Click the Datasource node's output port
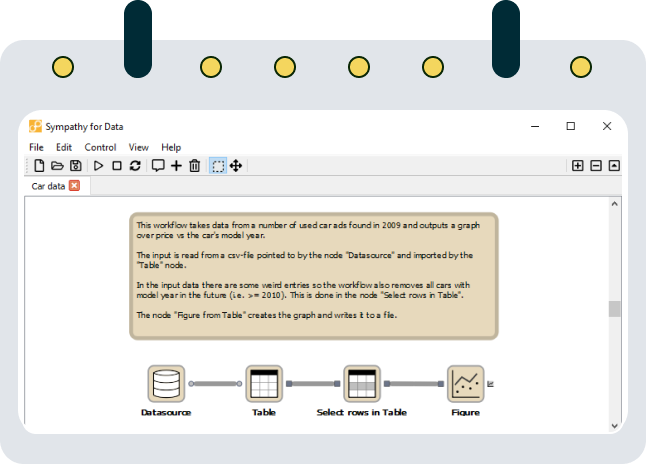The image size is (646, 464). (x=191, y=384)
